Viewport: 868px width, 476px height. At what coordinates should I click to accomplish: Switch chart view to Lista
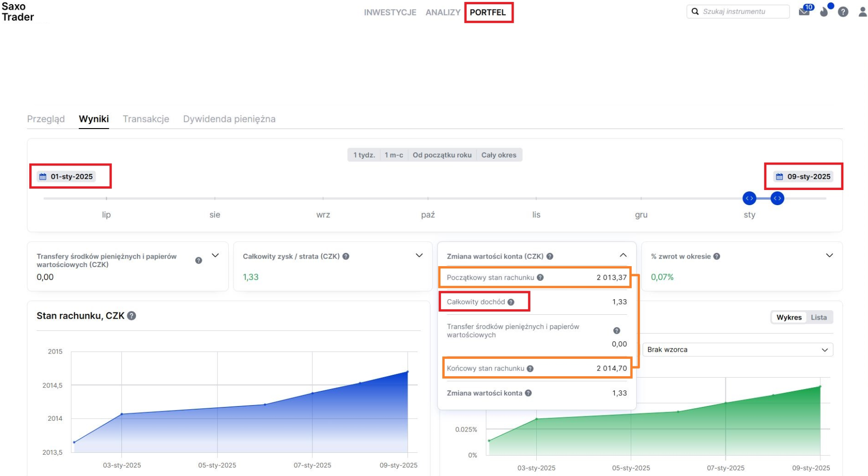(819, 317)
